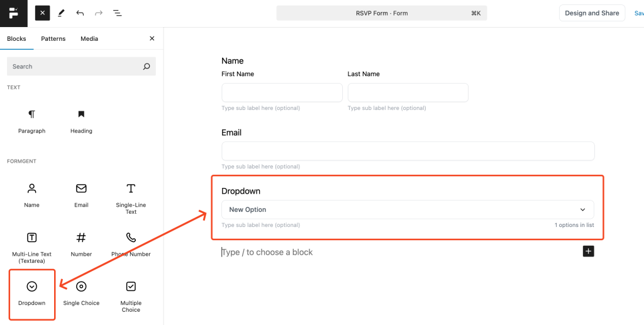The width and height of the screenshot is (644, 325).
Task: Insert a Heading block
Action: tap(81, 122)
